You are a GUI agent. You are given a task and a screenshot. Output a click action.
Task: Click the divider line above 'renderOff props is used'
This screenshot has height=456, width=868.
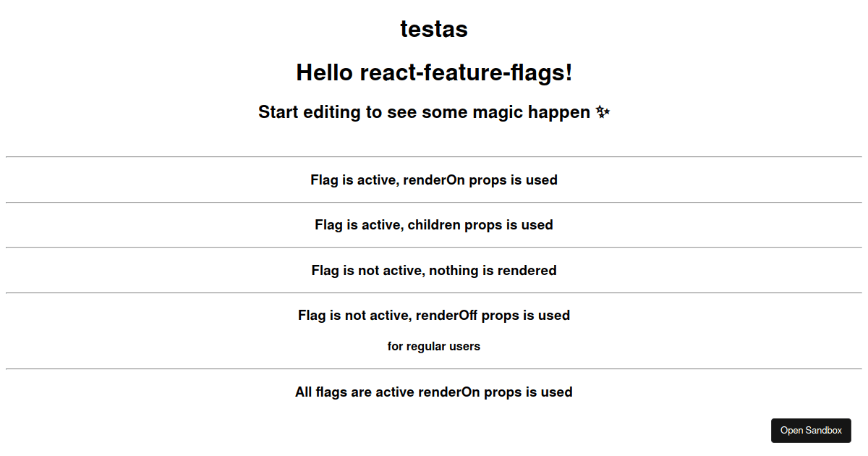pos(434,292)
